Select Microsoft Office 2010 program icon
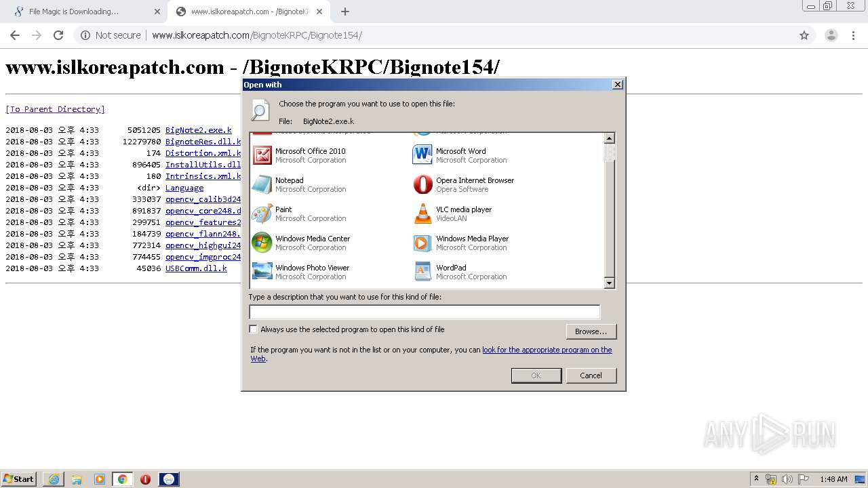This screenshot has width=868, height=488. coord(262,155)
